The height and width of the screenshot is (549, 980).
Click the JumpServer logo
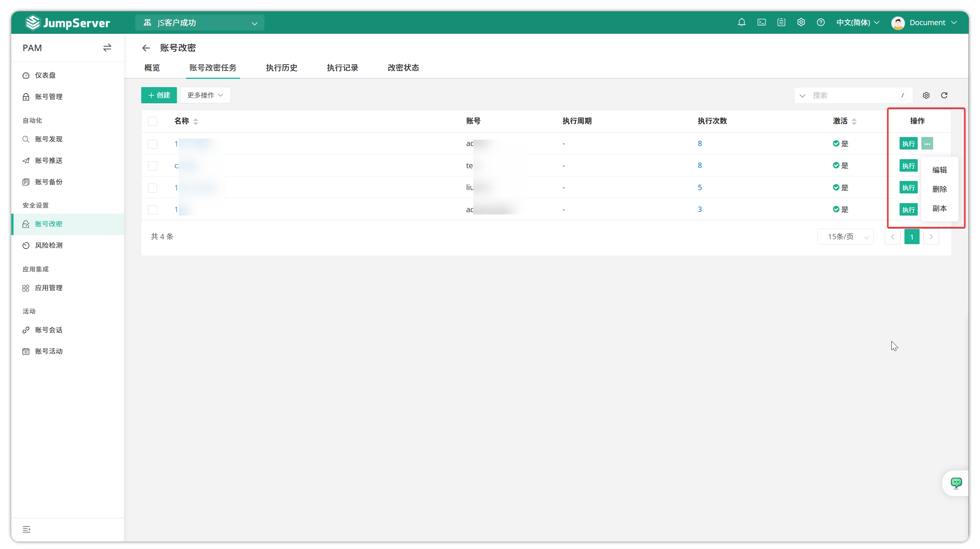[x=68, y=23]
